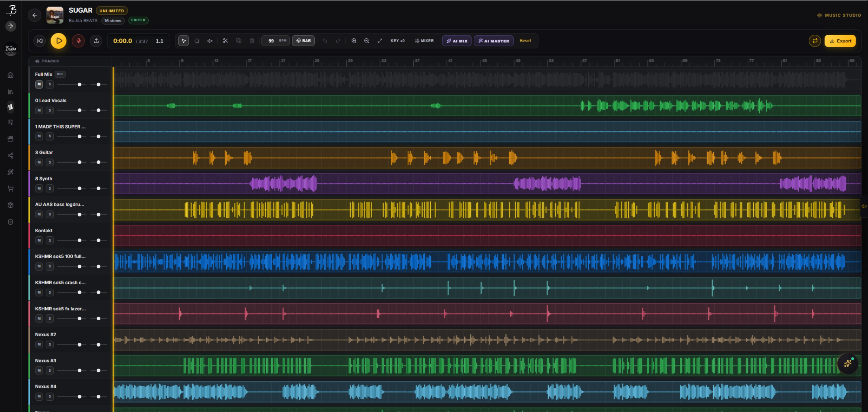Zoom in on the timeline
This screenshot has width=868, height=412.
[354, 41]
